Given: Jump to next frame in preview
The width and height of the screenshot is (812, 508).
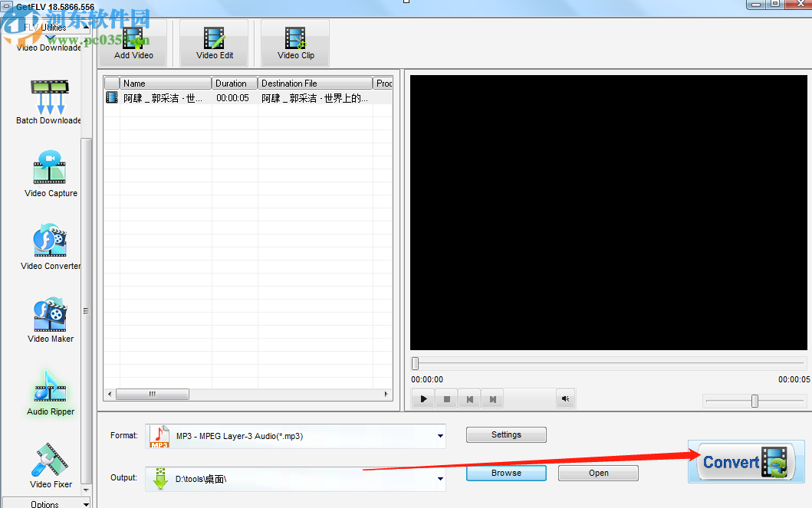Looking at the screenshot, I should click(x=492, y=399).
